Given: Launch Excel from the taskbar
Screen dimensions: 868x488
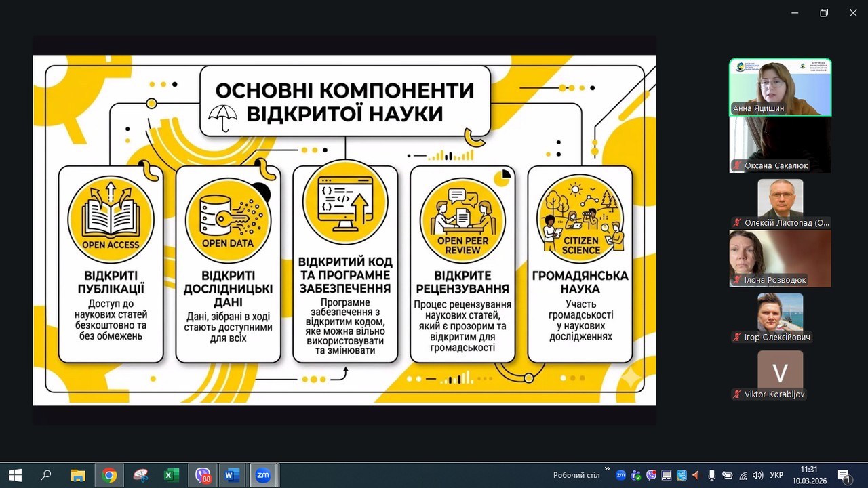Looking at the screenshot, I should (x=171, y=475).
